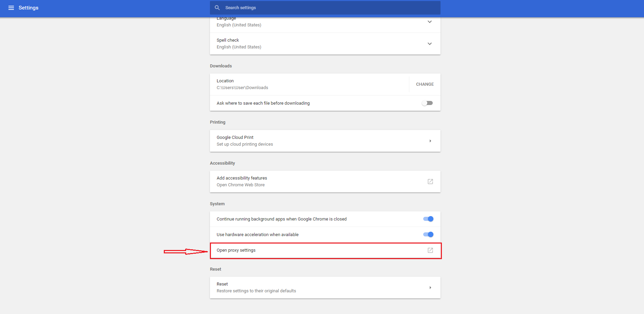Click Open Chrome Web Store text

pyautogui.click(x=241, y=185)
